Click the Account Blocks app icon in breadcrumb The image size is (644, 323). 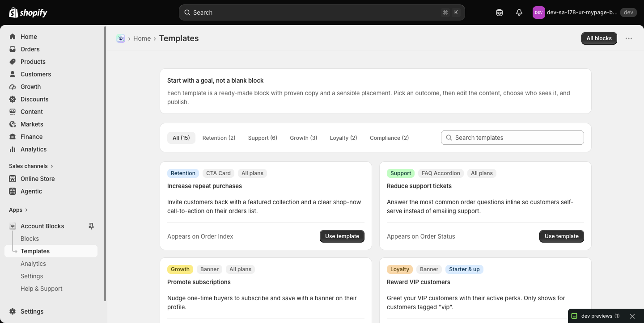[121, 38]
